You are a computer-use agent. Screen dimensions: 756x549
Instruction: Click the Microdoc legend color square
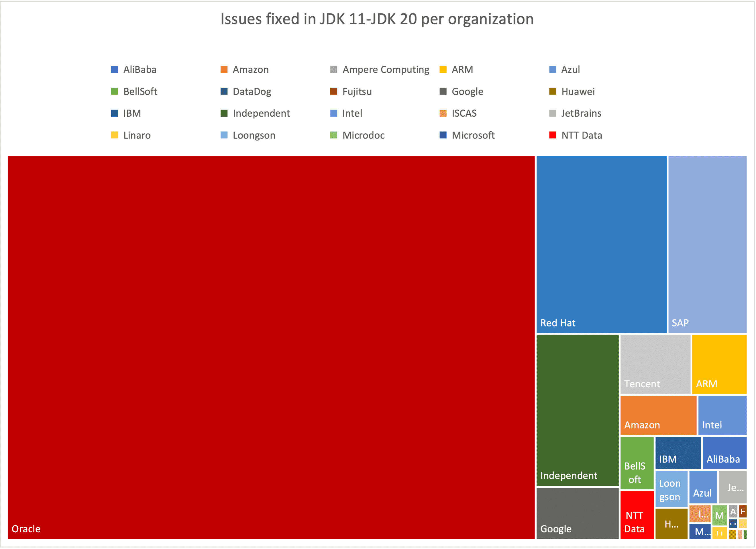point(334,135)
